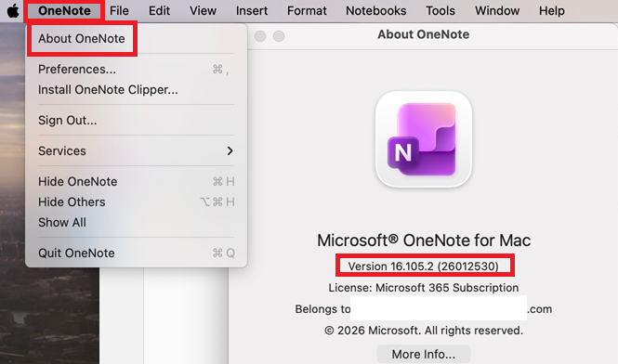Open the Apple menu
This screenshot has height=364, width=618.
pyautogui.click(x=13, y=10)
